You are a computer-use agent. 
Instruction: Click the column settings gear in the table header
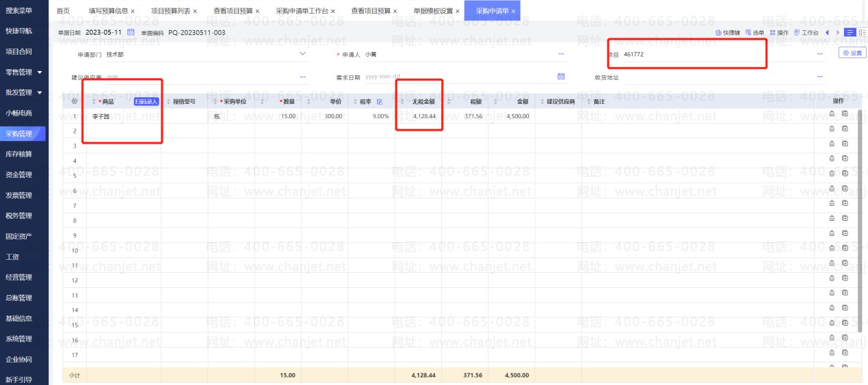pyautogui.click(x=74, y=101)
